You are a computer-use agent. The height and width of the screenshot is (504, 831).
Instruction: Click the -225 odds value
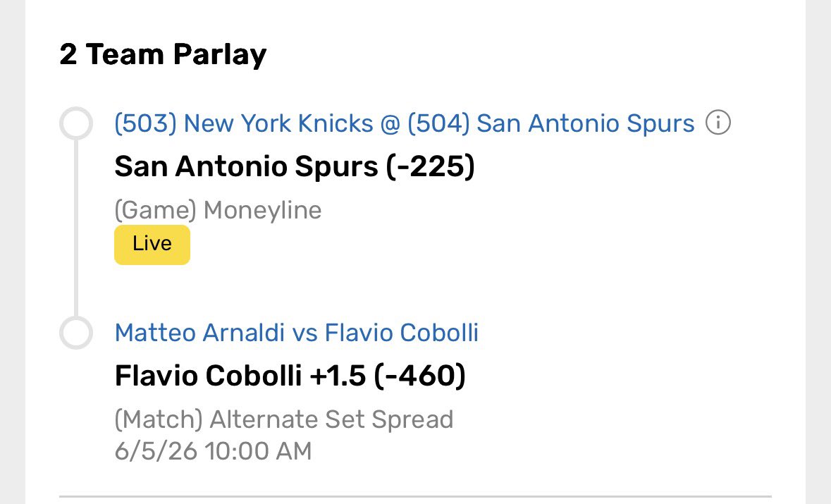click(x=430, y=166)
